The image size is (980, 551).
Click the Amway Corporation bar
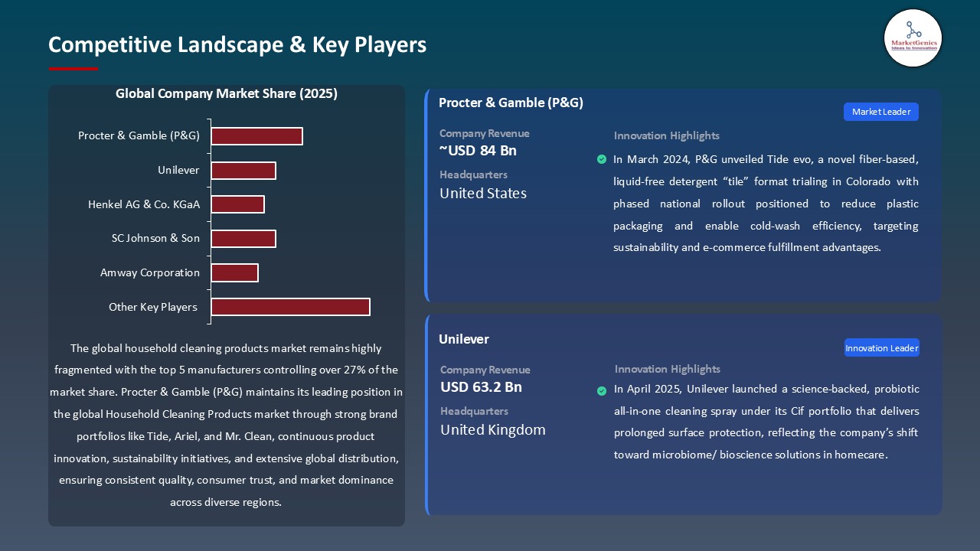pos(235,272)
